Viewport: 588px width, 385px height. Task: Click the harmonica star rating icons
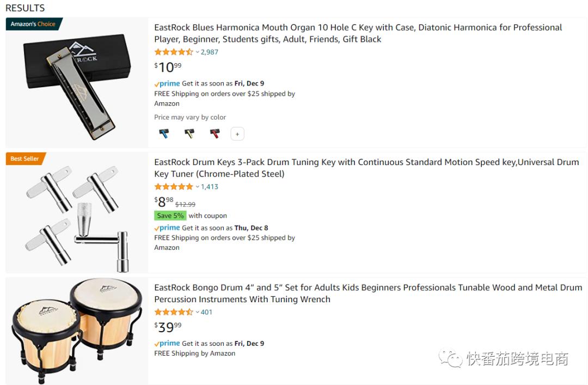(174, 52)
